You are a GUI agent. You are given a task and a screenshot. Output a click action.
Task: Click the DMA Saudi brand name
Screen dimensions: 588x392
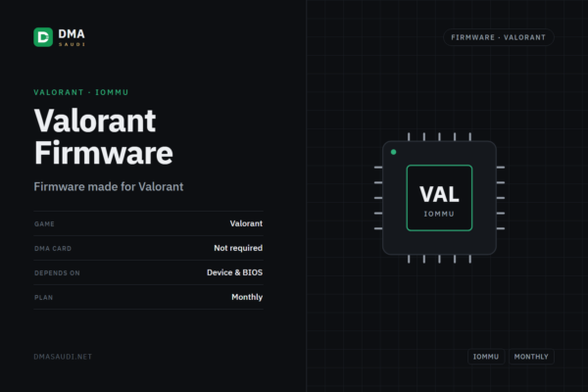tap(72, 37)
